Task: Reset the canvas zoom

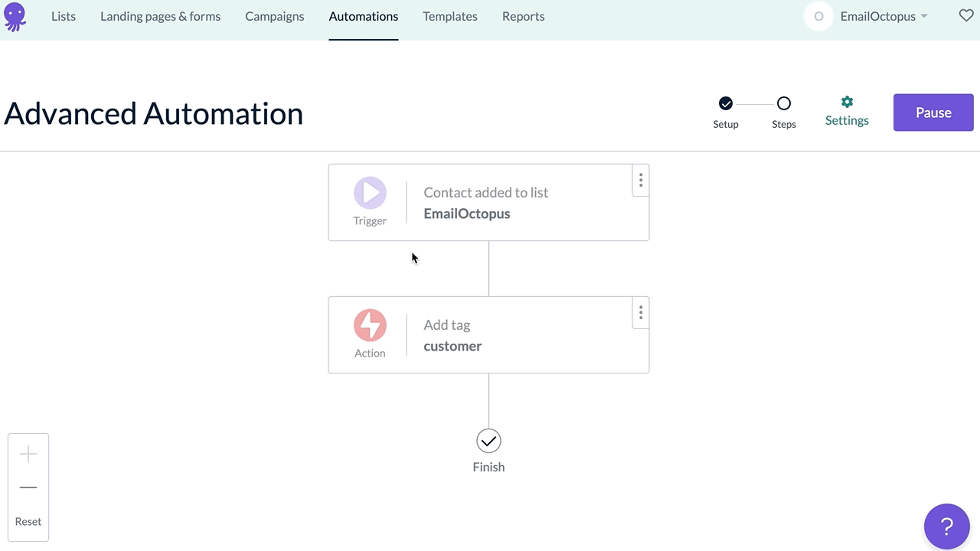Action: point(28,521)
